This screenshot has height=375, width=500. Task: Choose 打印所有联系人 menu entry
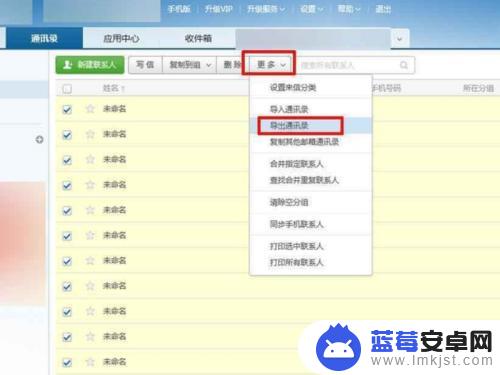pos(311,262)
